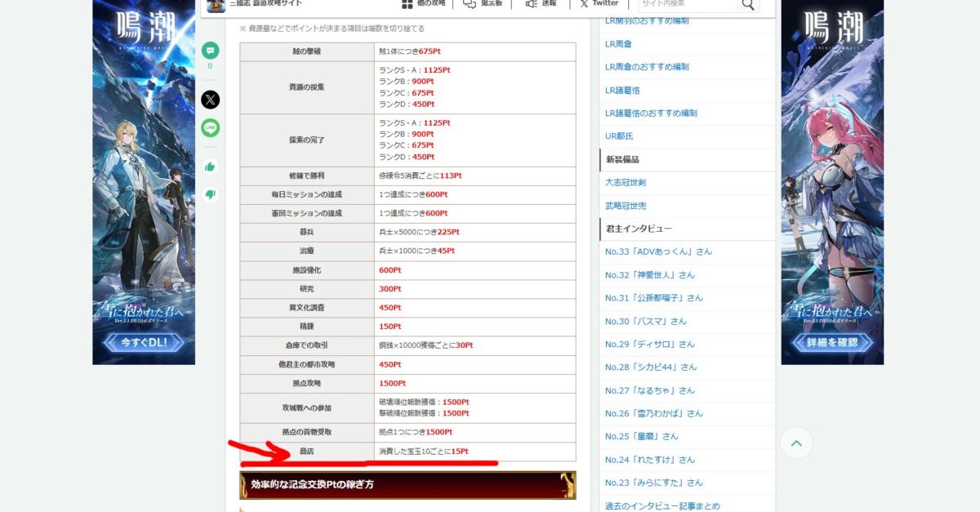Open the LR周倉 sidebar link

click(x=618, y=43)
